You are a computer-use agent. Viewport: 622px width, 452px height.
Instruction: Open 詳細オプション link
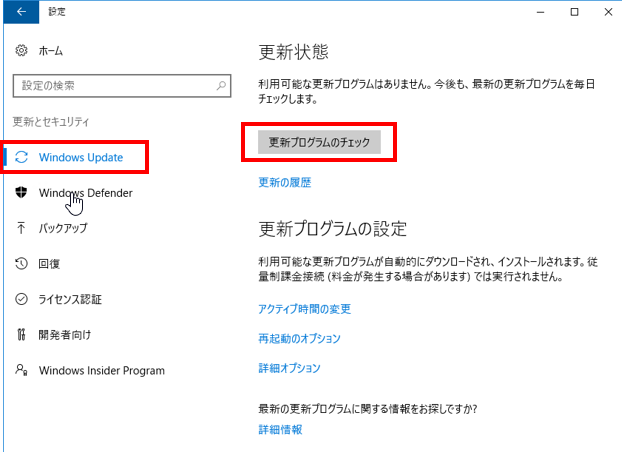click(289, 368)
